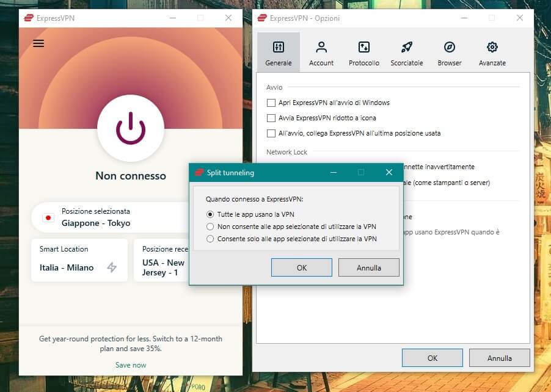Screen dimensions: 551x392
Task: Click the Save now link
Action: [131, 365]
